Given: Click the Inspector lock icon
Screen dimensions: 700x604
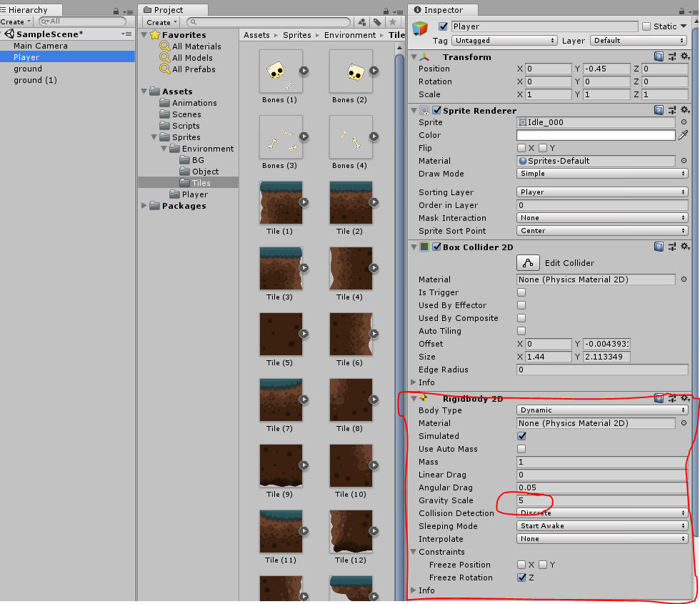Looking at the screenshot, I should [x=681, y=9].
